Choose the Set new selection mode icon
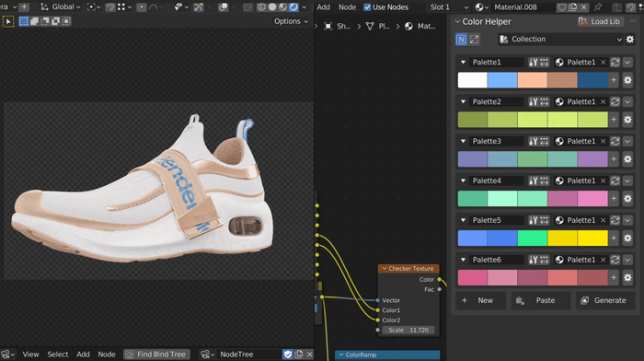 pyautogui.click(x=24, y=21)
